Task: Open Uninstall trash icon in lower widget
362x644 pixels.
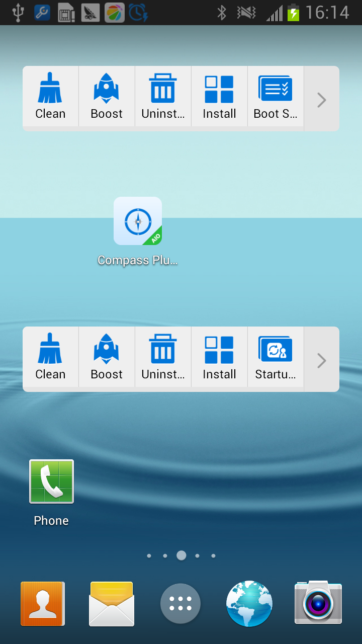Action: (x=163, y=357)
